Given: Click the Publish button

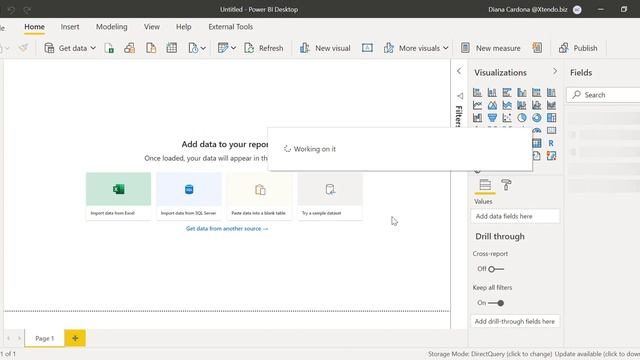Looking at the screenshot, I should (x=578, y=48).
